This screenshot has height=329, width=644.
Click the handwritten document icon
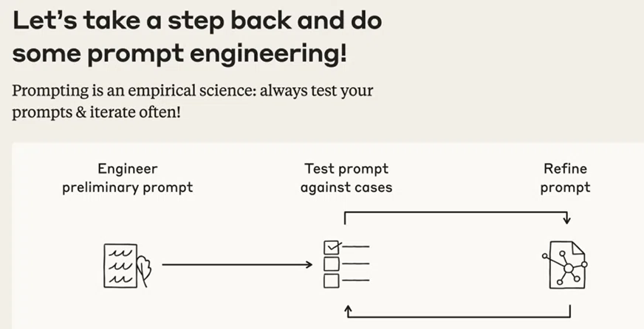[128, 266]
